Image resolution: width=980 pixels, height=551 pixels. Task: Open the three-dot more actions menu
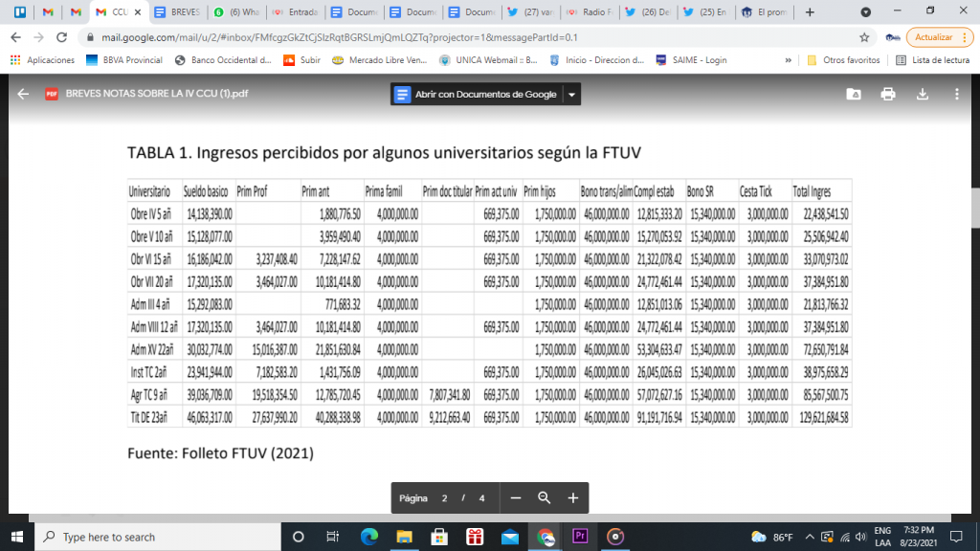point(956,94)
